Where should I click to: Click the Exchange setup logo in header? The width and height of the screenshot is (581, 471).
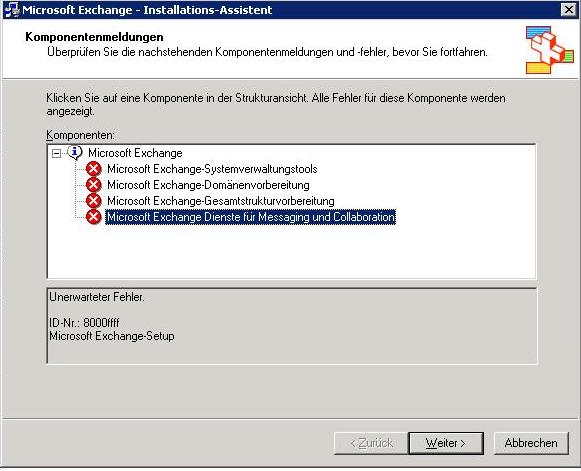click(x=550, y=49)
